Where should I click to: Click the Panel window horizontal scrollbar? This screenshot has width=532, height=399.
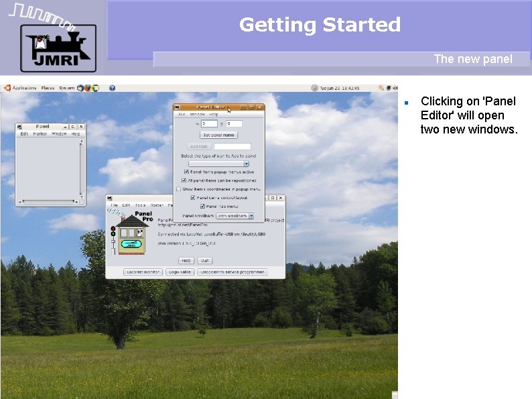pyautogui.click(x=48, y=202)
